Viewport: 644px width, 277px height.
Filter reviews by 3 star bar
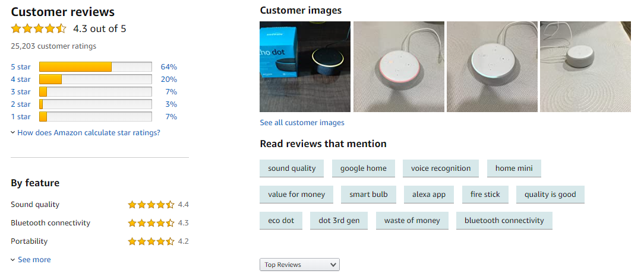pos(95,92)
